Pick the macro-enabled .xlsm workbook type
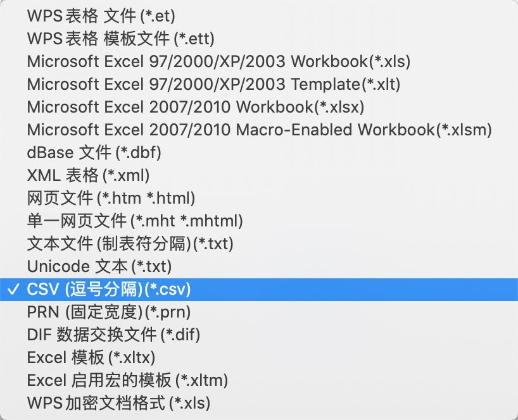 [259, 130]
